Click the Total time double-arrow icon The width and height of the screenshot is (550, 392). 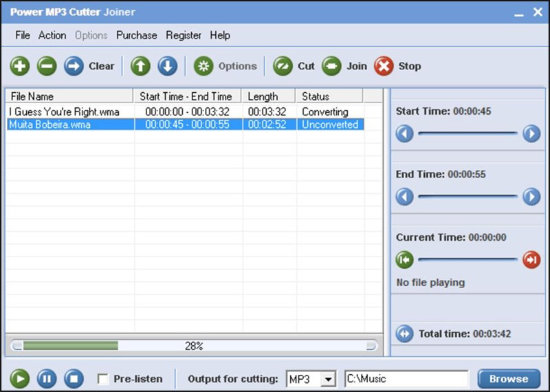tap(404, 334)
